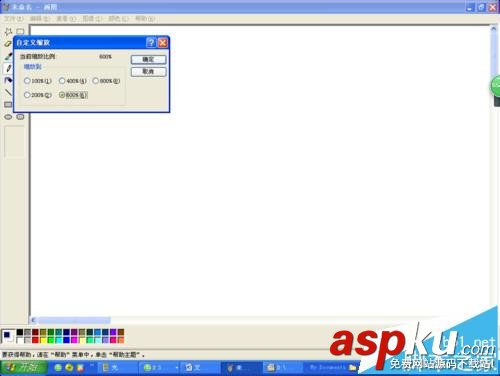
Task: Cancel the dialog with 取消 button
Action: click(148, 72)
